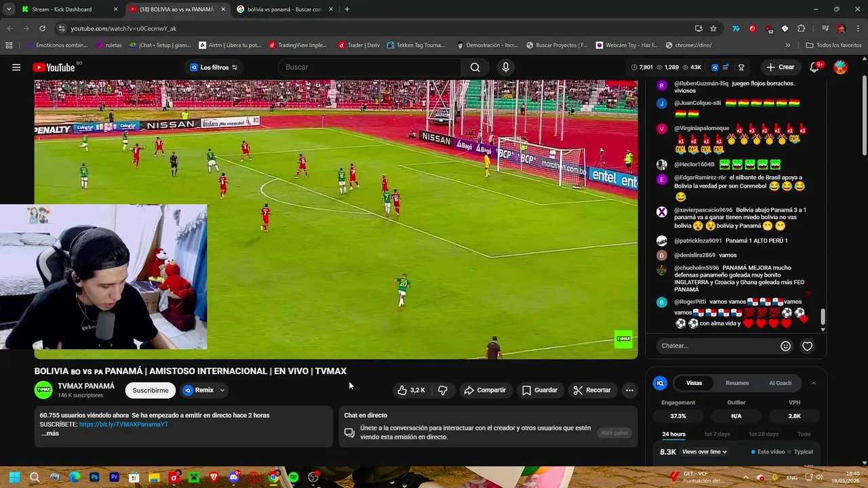Start voice search with the microphone
The image size is (868, 488).
click(505, 67)
